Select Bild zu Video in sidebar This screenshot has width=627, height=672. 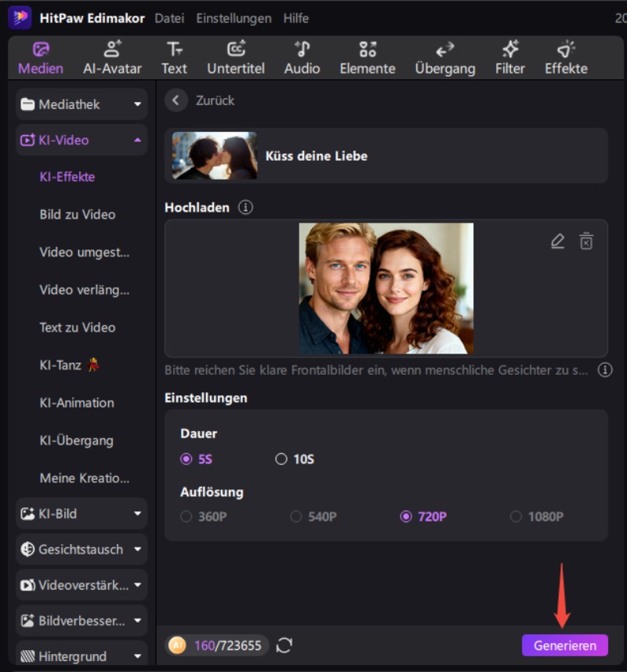pyautogui.click(x=78, y=214)
